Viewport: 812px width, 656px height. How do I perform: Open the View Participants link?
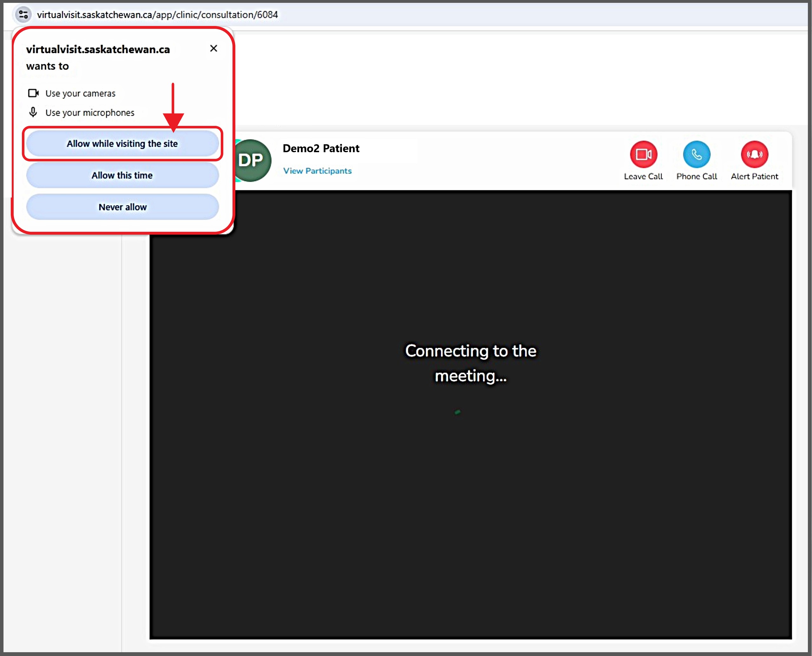coord(317,171)
